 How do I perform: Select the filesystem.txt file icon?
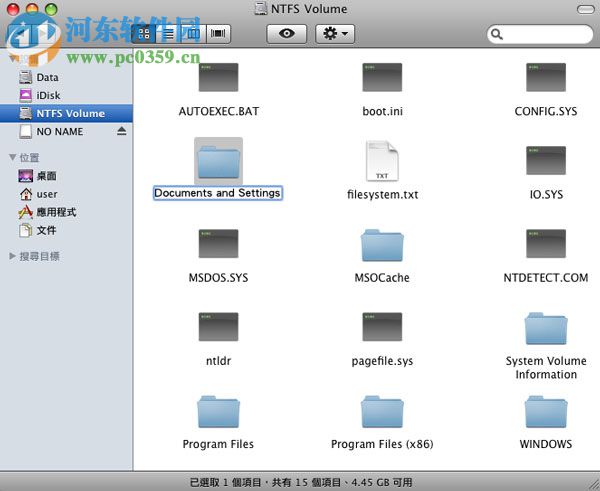[x=382, y=161]
